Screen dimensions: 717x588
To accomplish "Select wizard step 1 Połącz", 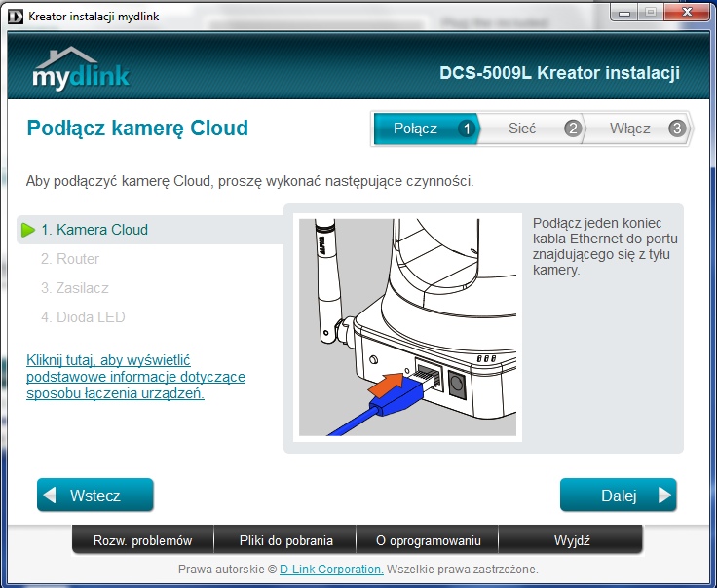I will click(x=426, y=129).
